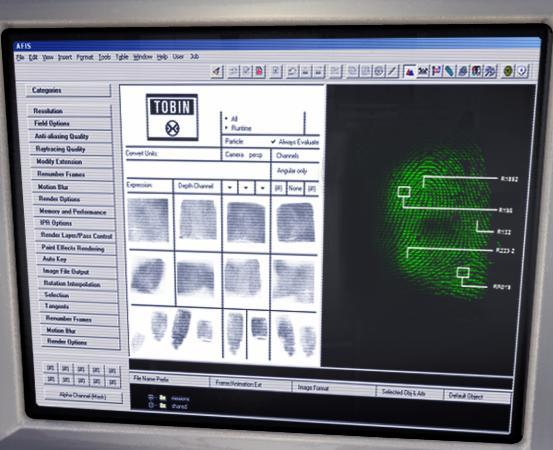The image size is (553, 450).
Task: Click the Default Object column header
Action: 477,396
